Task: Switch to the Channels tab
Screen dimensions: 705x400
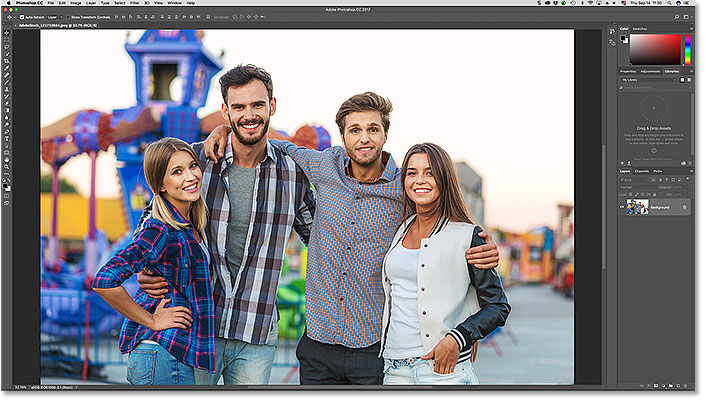Action: [642, 171]
